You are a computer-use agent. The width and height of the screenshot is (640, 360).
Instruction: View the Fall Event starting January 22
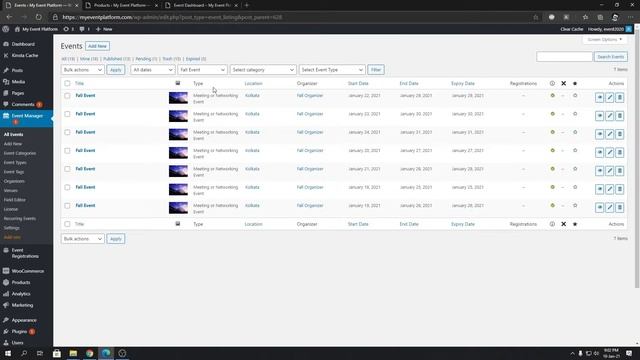[x=599, y=98]
